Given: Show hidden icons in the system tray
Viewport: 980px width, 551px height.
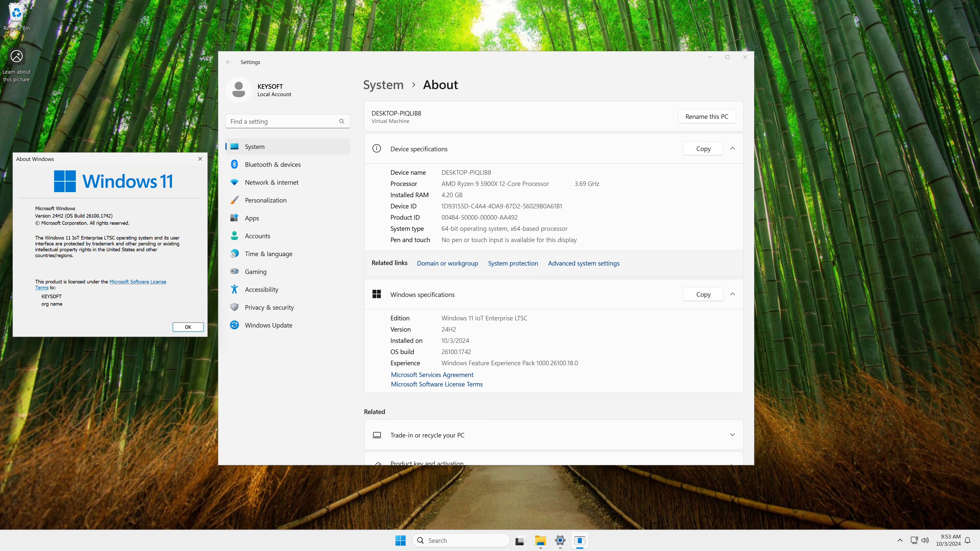Looking at the screenshot, I should point(900,540).
